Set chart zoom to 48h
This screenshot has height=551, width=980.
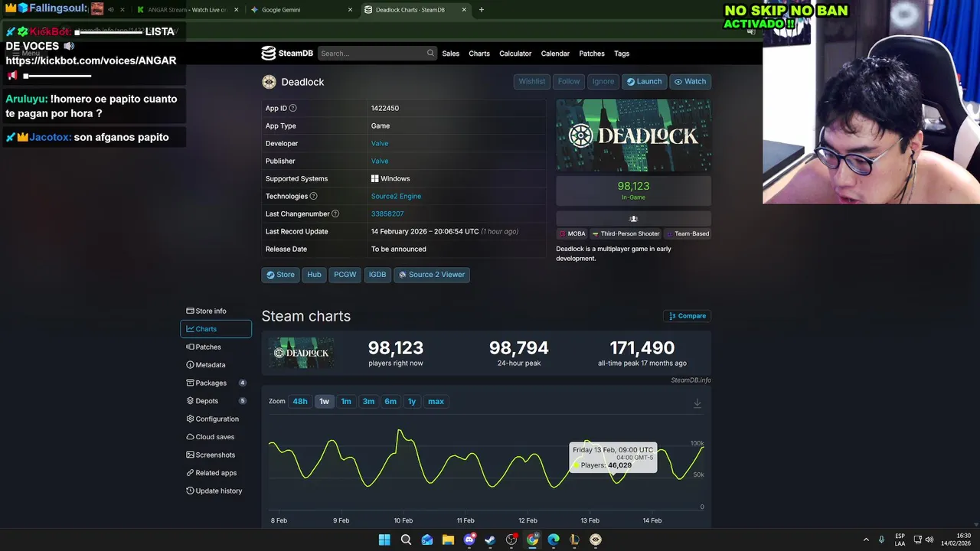coord(300,402)
